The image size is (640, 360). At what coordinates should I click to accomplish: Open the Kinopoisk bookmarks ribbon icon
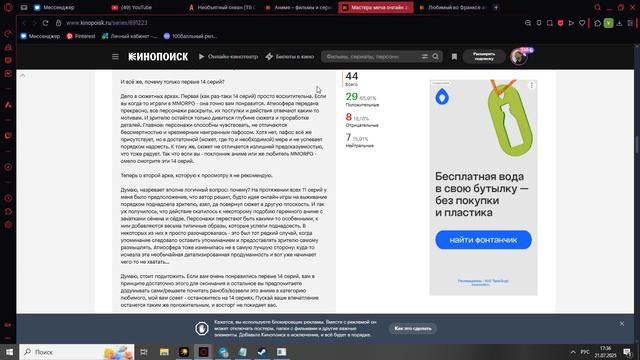coord(454,57)
